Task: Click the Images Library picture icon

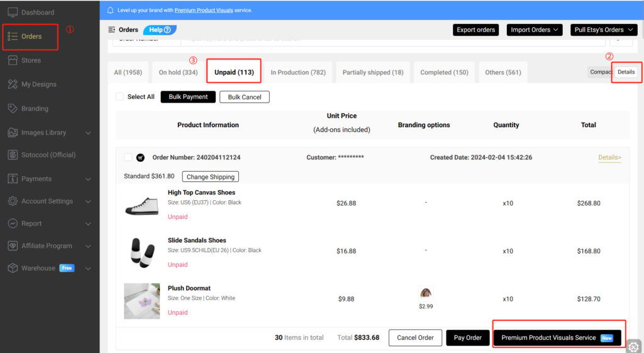Action: pyautogui.click(x=13, y=133)
